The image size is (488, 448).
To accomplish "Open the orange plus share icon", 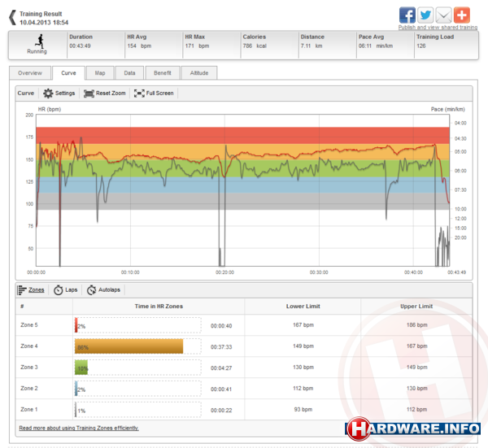I will tap(461, 15).
